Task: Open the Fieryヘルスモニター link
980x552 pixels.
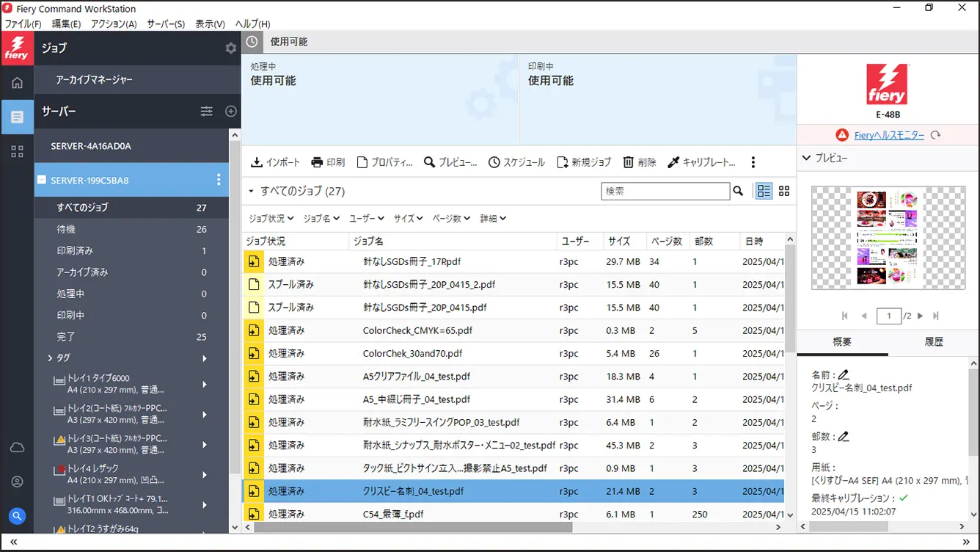Action: click(x=889, y=135)
